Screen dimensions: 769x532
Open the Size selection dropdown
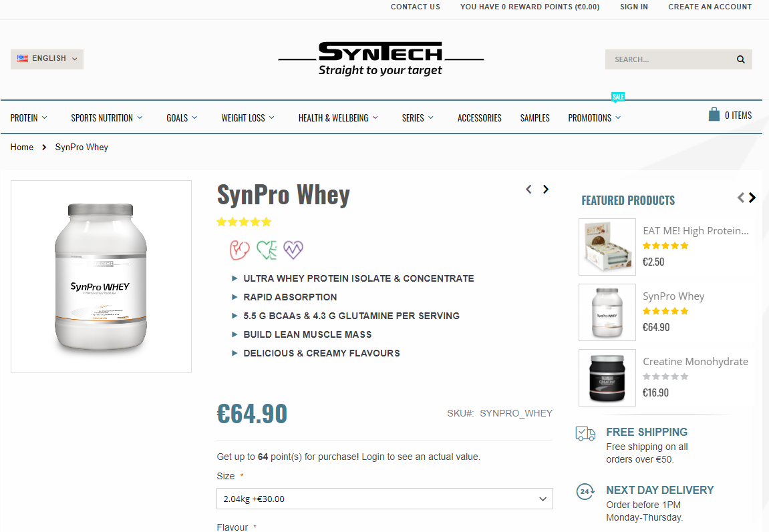(385, 499)
